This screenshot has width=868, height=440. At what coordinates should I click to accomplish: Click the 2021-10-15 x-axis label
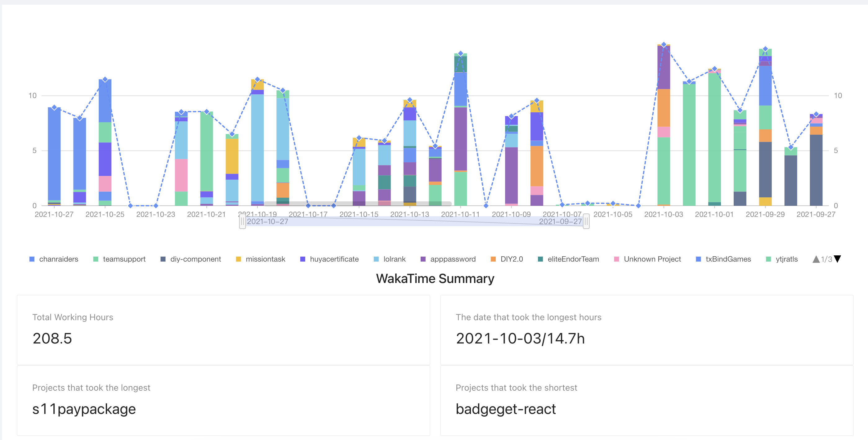pyautogui.click(x=359, y=214)
